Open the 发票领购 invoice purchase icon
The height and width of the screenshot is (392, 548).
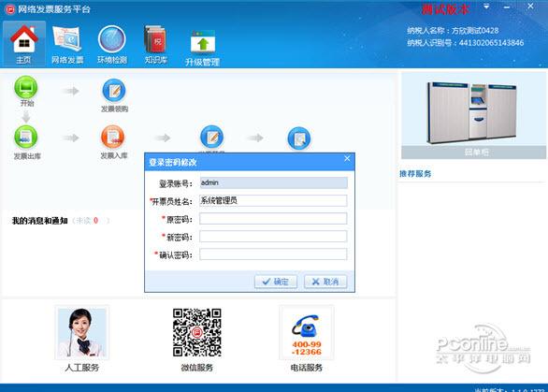pyautogui.click(x=114, y=90)
